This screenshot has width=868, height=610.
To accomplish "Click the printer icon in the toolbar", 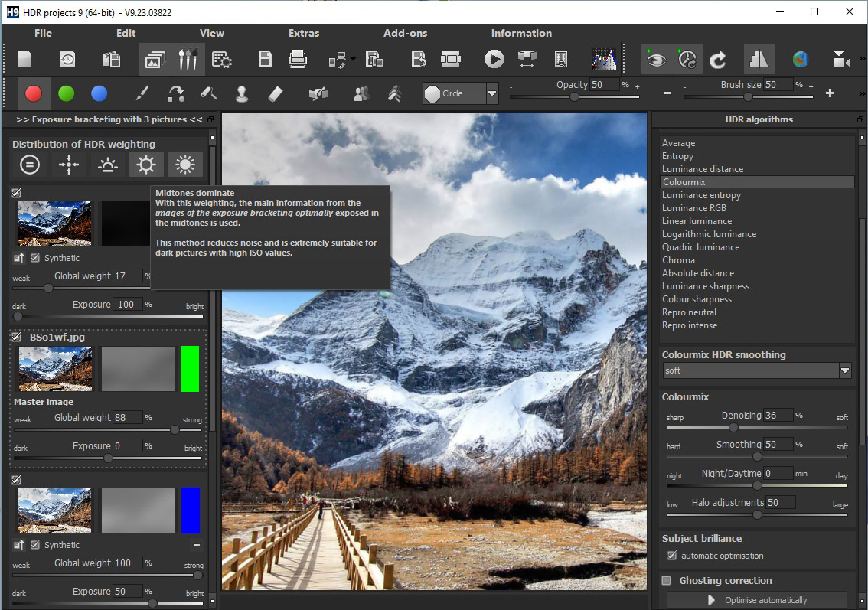I will click(298, 59).
